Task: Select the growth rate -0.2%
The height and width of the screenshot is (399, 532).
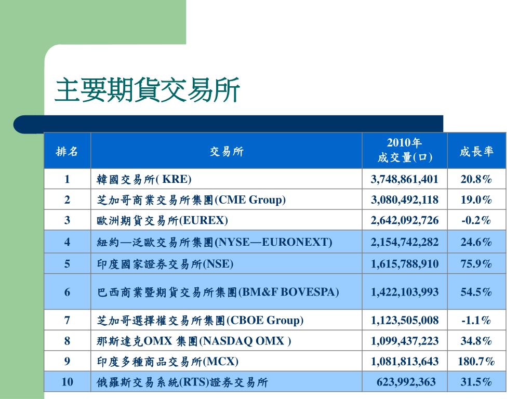Action: point(476,220)
